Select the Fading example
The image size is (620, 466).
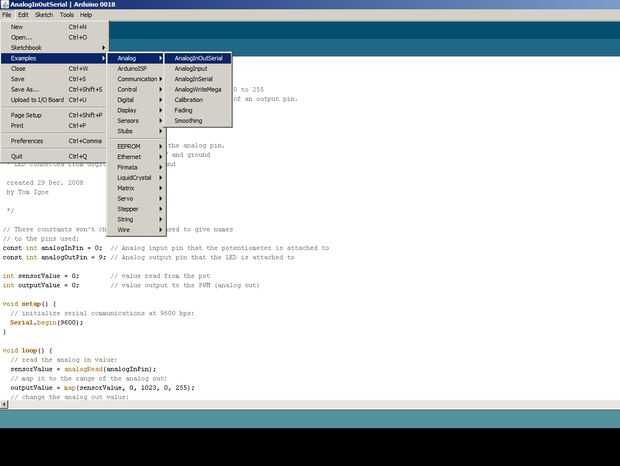click(x=185, y=110)
